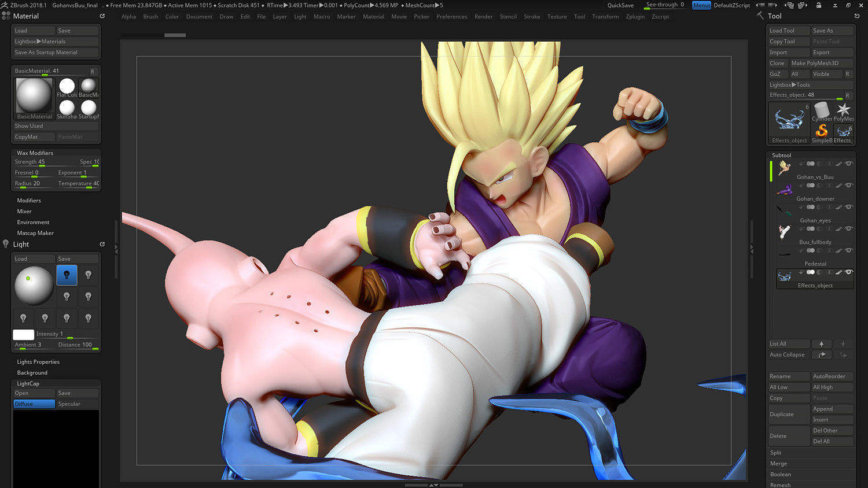
Task: Click the Cylinder tool thumbnail
Action: click(x=821, y=111)
